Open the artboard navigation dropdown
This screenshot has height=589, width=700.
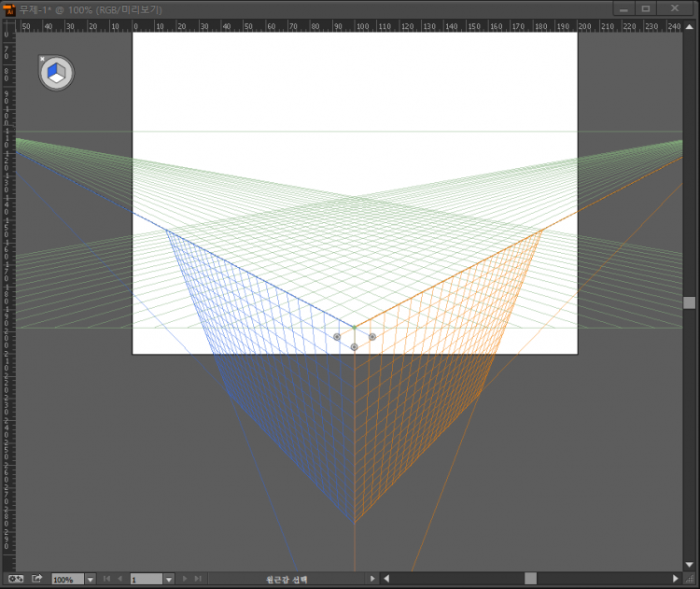click(168, 579)
